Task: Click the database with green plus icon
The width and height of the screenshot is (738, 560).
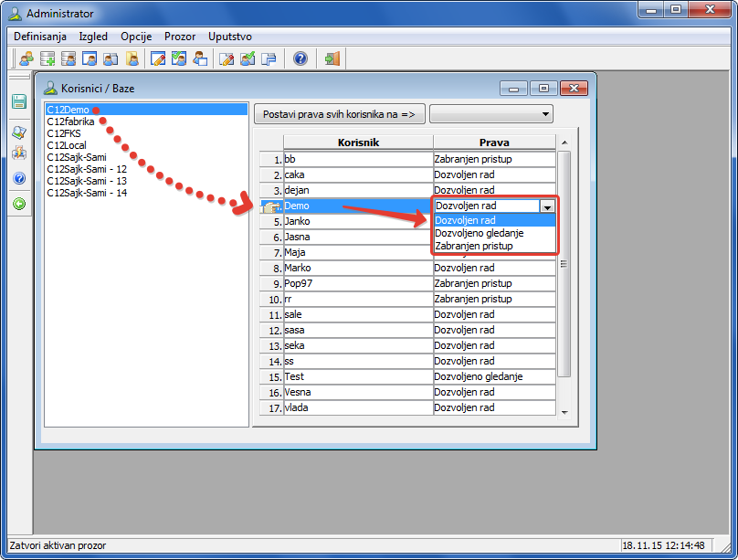Action: [x=47, y=58]
